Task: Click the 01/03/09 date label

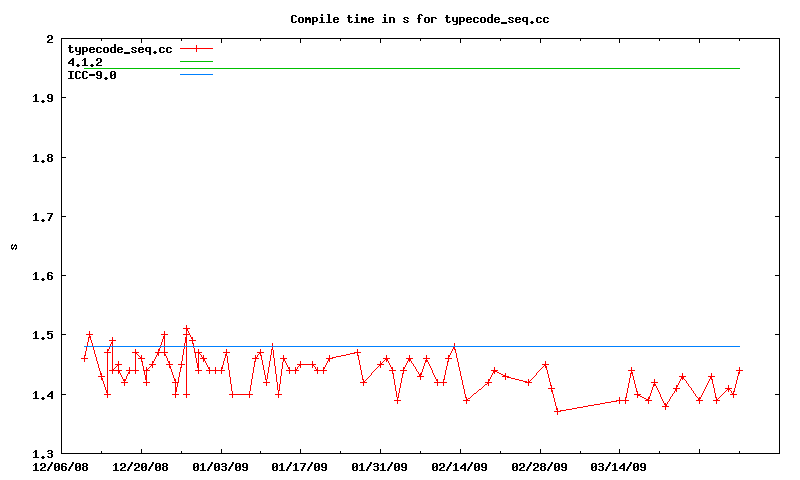Action: tap(220, 466)
